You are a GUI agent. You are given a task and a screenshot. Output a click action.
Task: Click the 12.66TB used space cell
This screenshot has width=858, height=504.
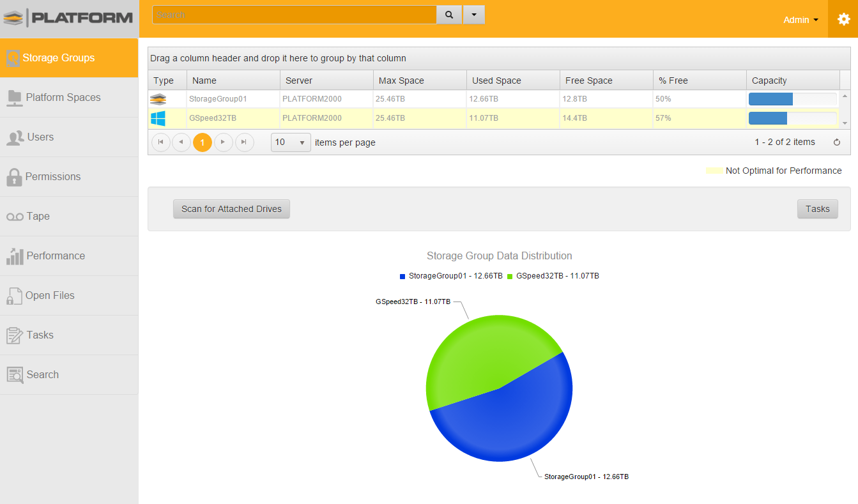click(513, 99)
